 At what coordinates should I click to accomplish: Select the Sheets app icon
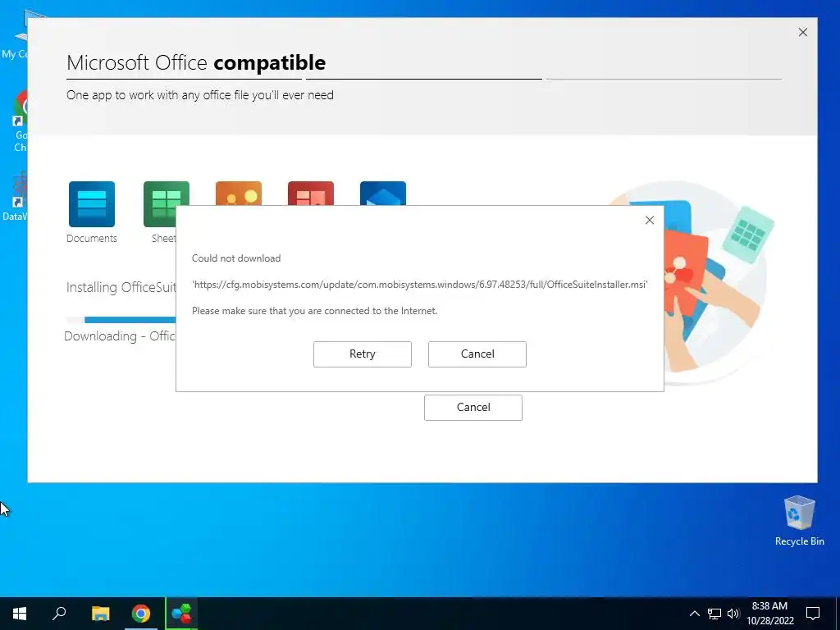click(x=166, y=204)
